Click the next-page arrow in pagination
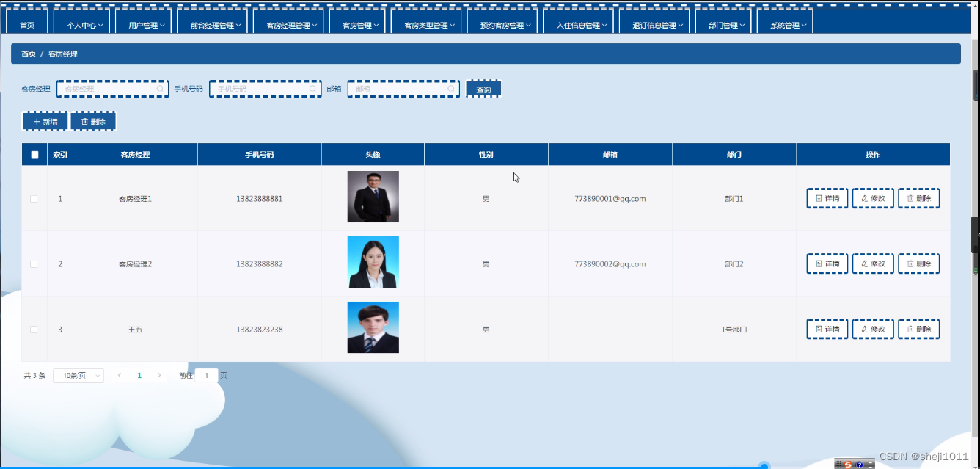The width and height of the screenshot is (980, 469). click(x=158, y=375)
